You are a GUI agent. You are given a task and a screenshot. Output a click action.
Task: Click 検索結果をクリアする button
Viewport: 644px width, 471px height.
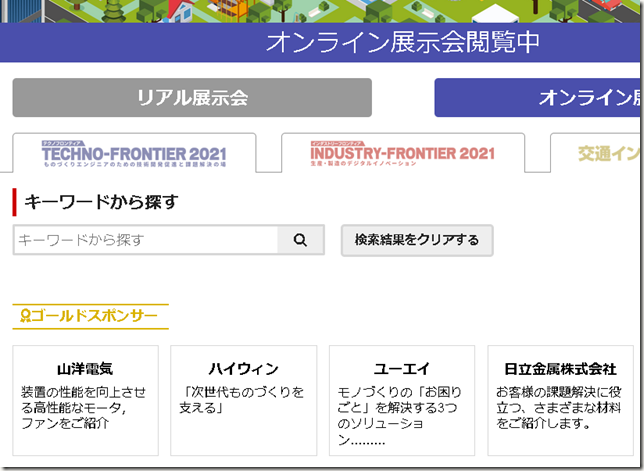coord(417,240)
